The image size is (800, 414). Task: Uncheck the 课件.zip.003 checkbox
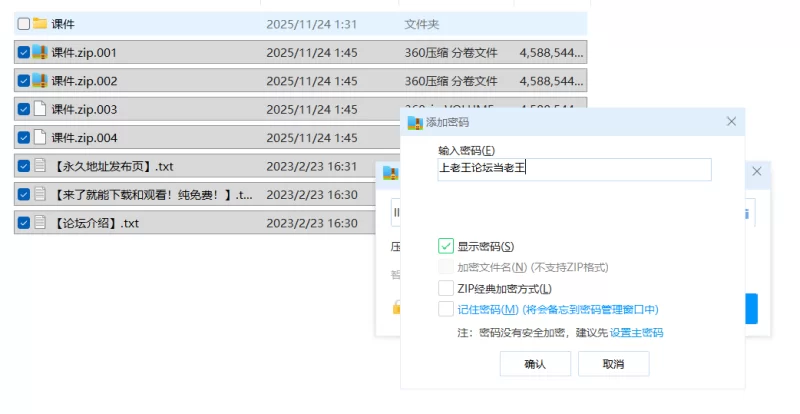pyautogui.click(x=23, y=109)
